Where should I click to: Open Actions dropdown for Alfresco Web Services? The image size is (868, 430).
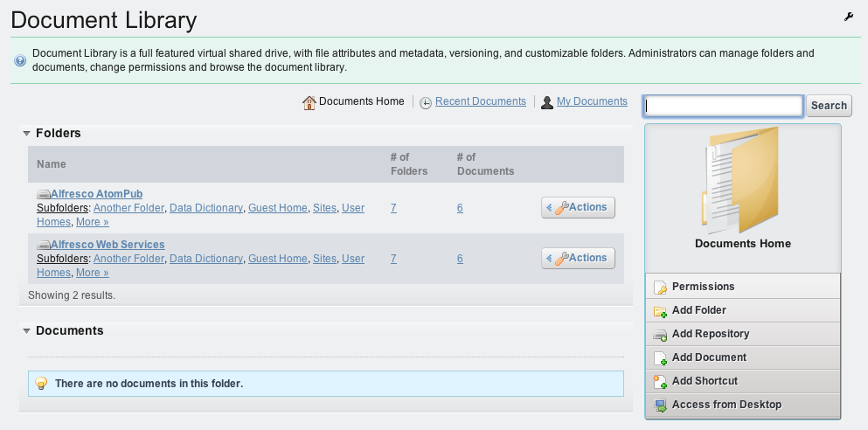coord(578,259)
